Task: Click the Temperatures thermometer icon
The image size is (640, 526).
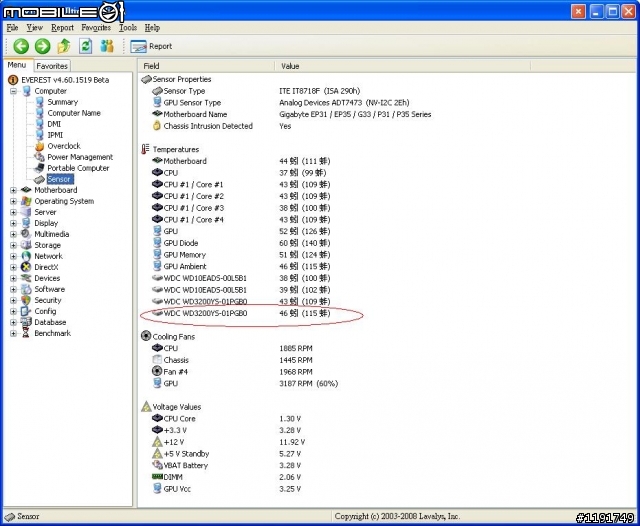Action: [145, 149]
